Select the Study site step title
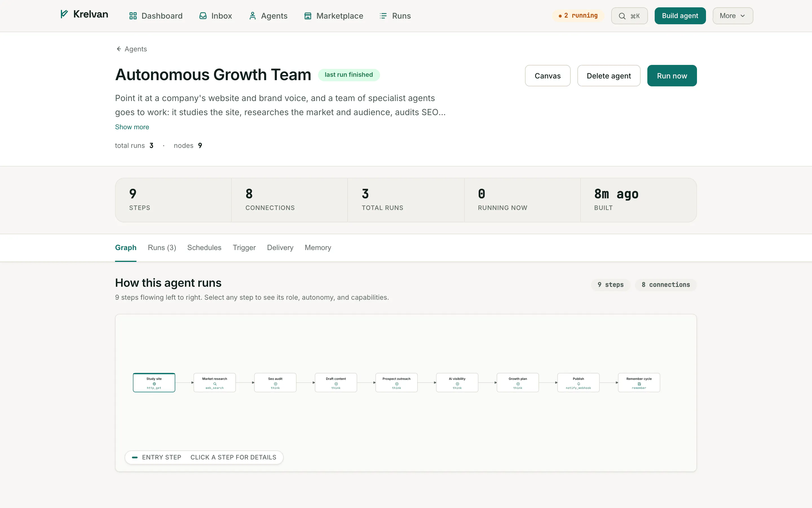 point(154,379)
